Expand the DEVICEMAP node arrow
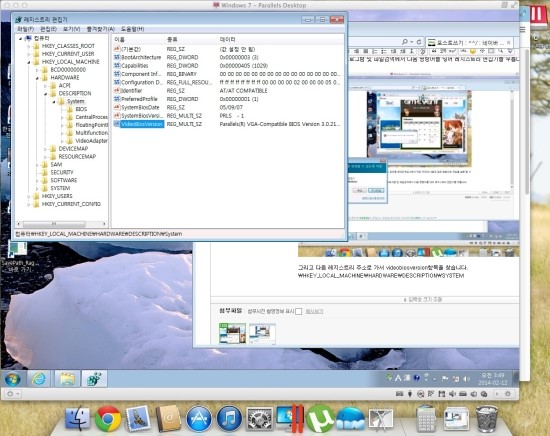The height and width of the screenshot is (436, 550). point(46,149)
